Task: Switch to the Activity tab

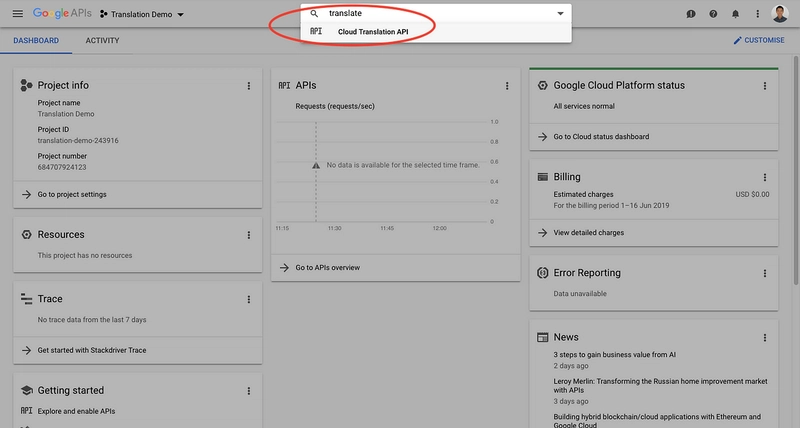Action: click(x=102, y=41)
